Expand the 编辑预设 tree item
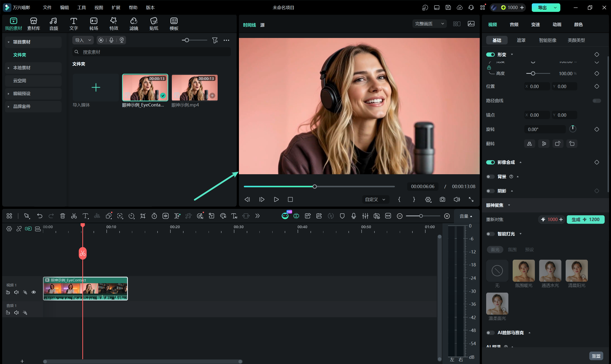Image resolution: width=611 pixels, height=364 pixels. pyautogui.click(x=8, y=94)
